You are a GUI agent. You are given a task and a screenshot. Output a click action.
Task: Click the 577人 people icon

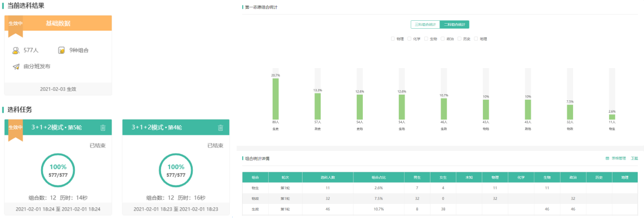coord(16,51)
